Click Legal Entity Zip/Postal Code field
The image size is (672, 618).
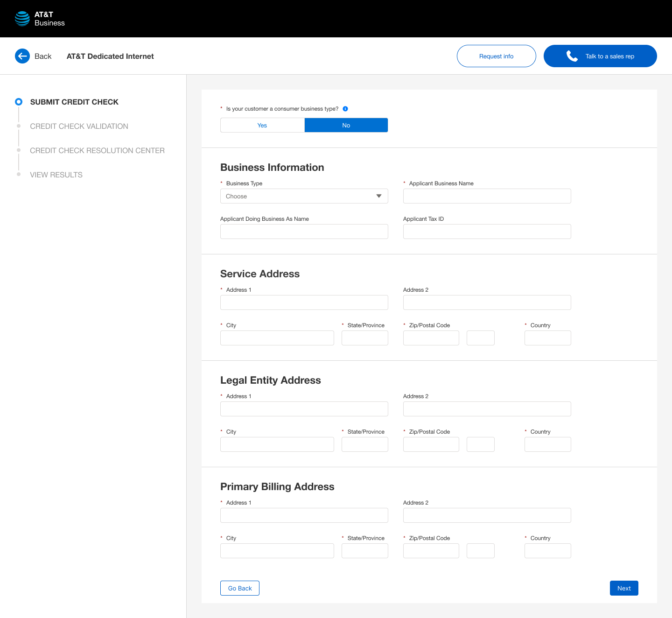[x=431, y=444]
